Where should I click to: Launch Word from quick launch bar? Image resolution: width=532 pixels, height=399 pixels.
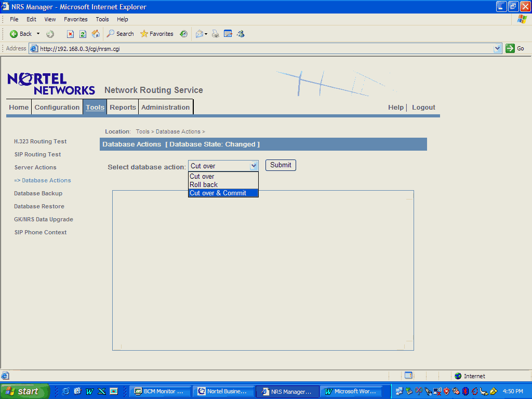89,391
